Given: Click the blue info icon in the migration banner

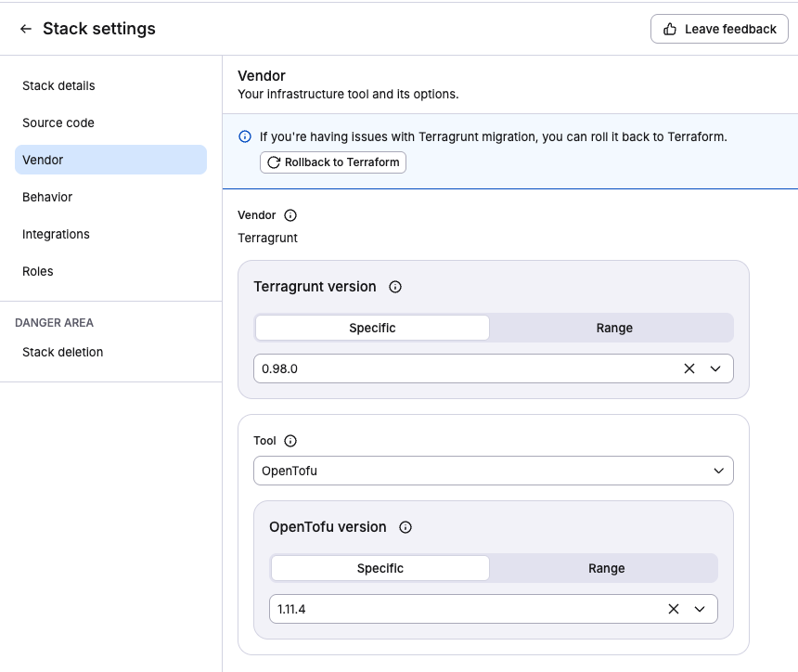Looking at the screenshot, I should click(x=244, y=136).
